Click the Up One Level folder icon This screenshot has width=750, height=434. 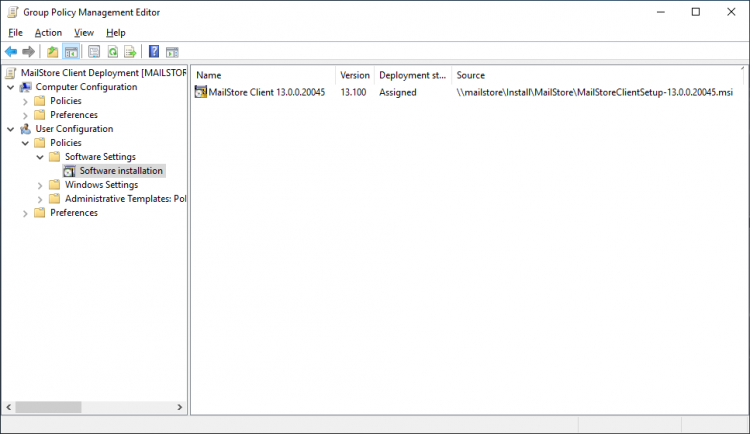53,52
